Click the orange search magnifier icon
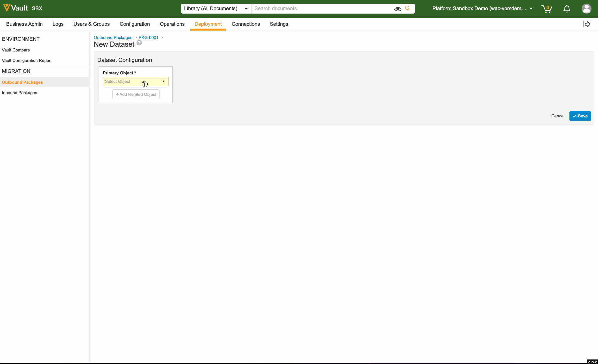Viewport: 598px width, 364px height. click(x=408, y=8)
